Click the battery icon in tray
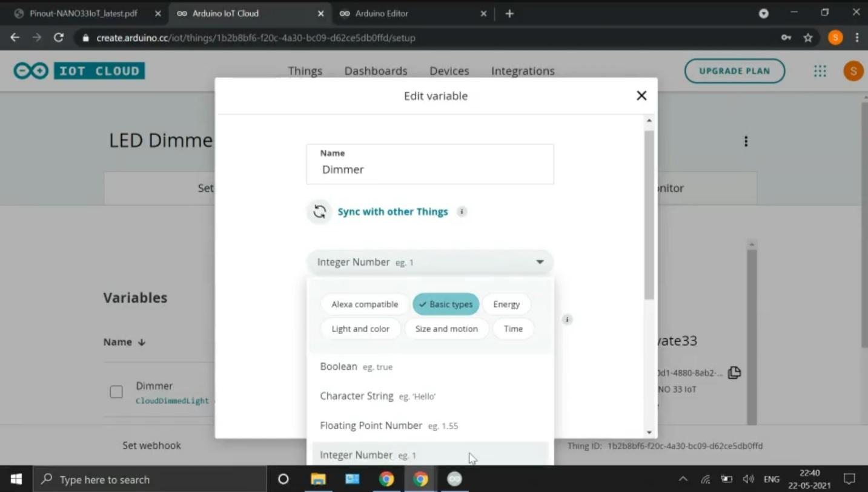 (x=727, y=479)
